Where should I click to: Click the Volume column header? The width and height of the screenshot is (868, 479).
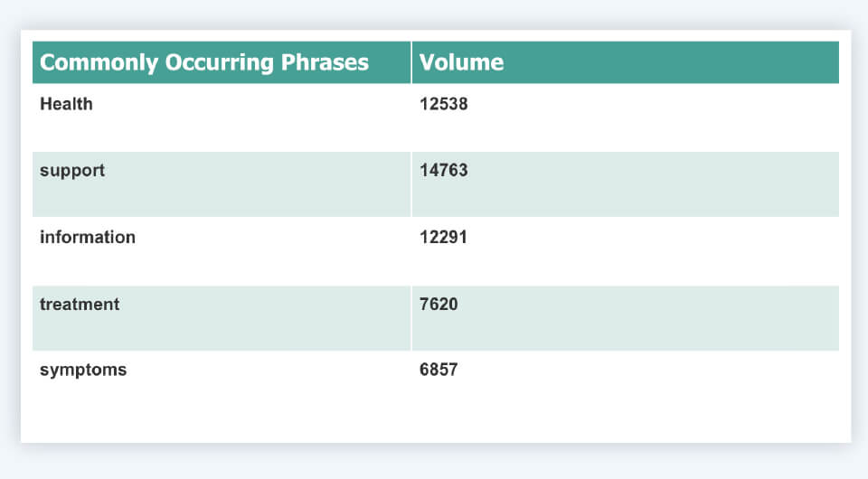[x=461, y=62]
